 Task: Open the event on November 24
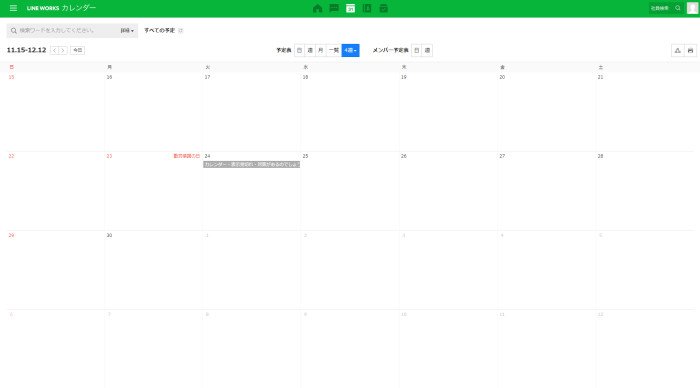coord(251,165)
